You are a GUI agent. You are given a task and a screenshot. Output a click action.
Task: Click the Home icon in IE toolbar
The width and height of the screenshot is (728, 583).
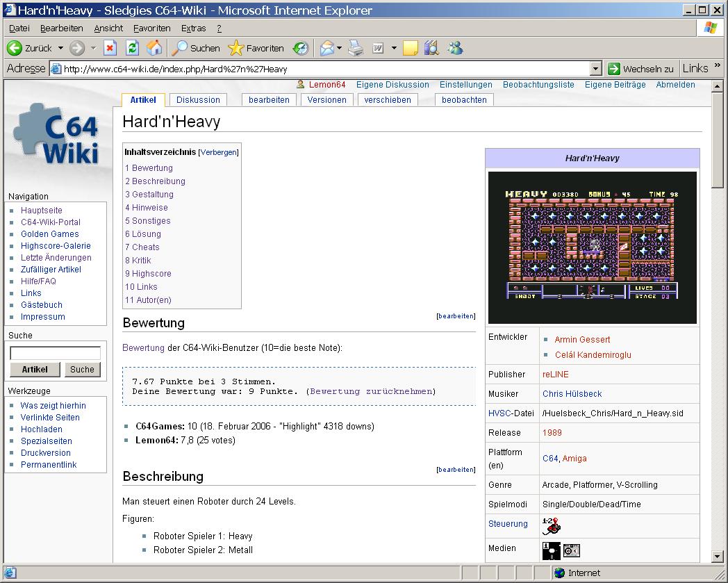(x=154, y=48)
